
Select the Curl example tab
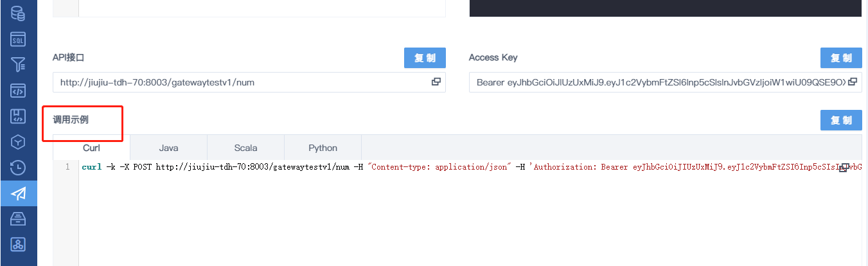pos(91,148)
